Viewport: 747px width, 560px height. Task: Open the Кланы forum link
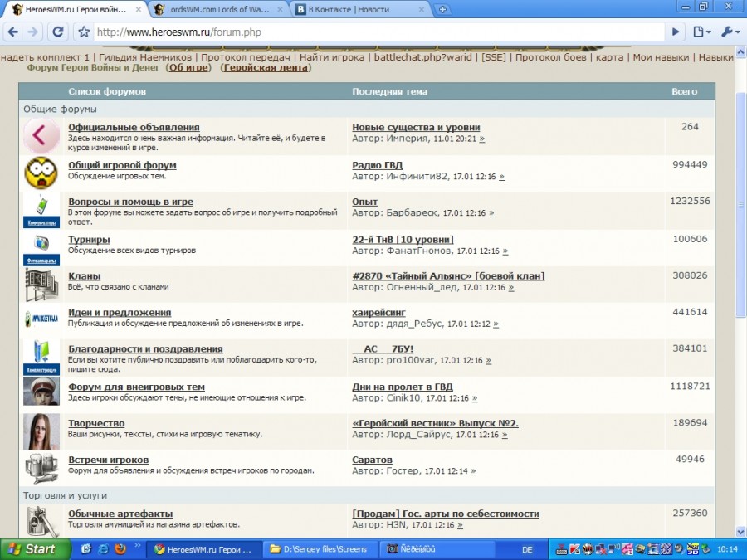(85, 276)
